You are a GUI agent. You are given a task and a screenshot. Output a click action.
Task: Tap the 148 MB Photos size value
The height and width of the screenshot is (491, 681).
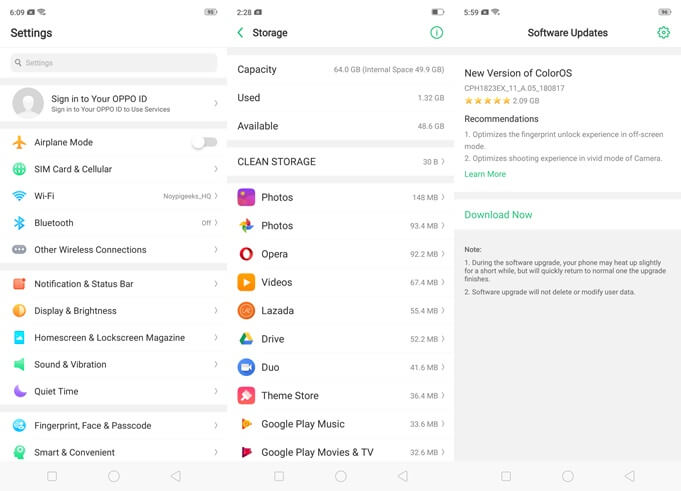coord(425,198)
